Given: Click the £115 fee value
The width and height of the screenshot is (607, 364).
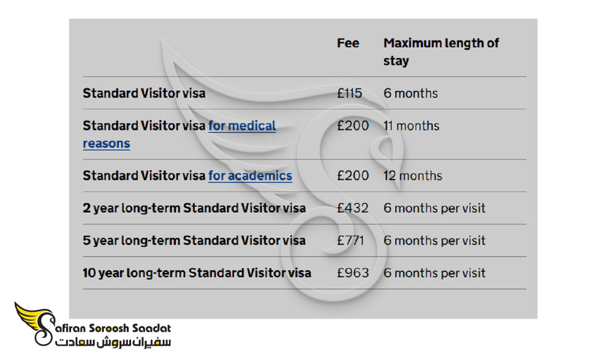Looking at the screenshot, I should (350, 93).
